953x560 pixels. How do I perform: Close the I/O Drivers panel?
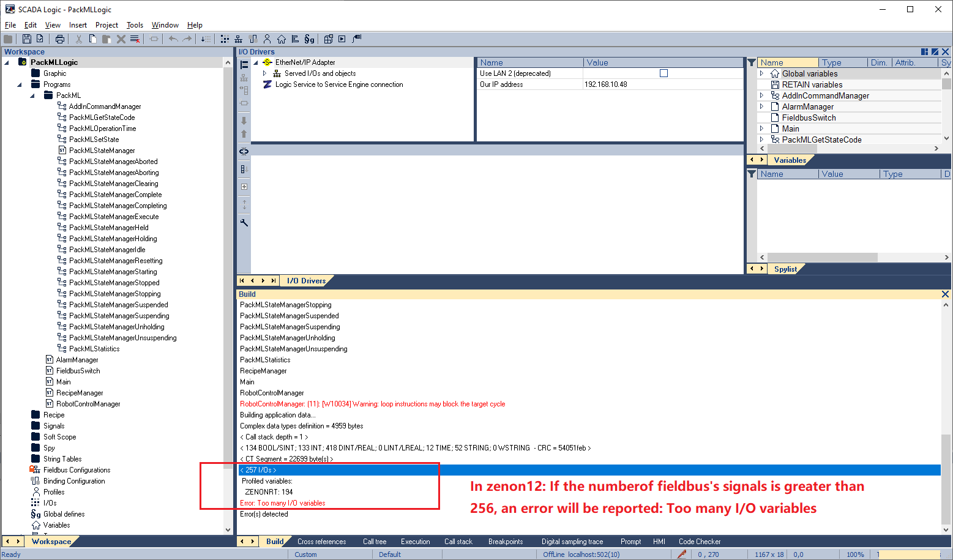946,52
